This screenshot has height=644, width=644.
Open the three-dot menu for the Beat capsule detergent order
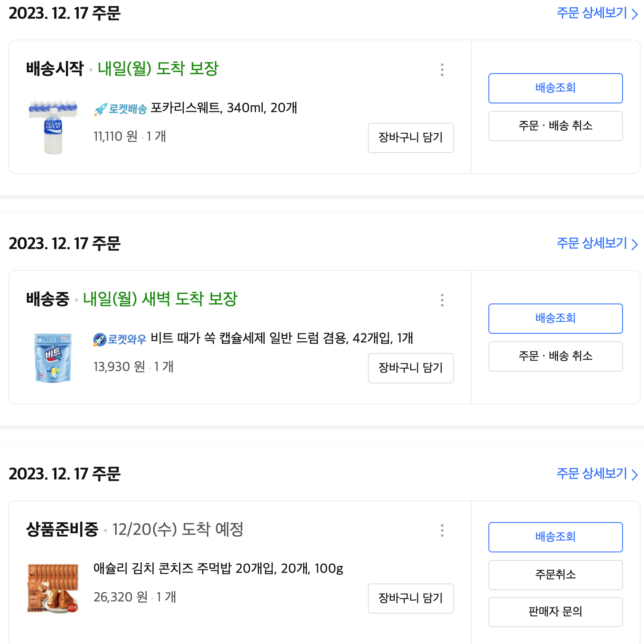pyautogui.click(x=442, y=300)
